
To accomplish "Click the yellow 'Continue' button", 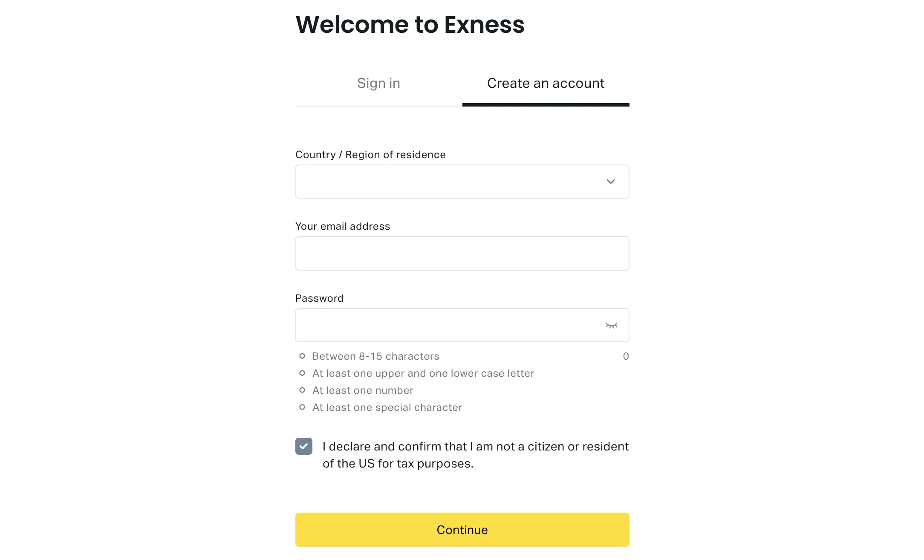I will coord(462,530).
